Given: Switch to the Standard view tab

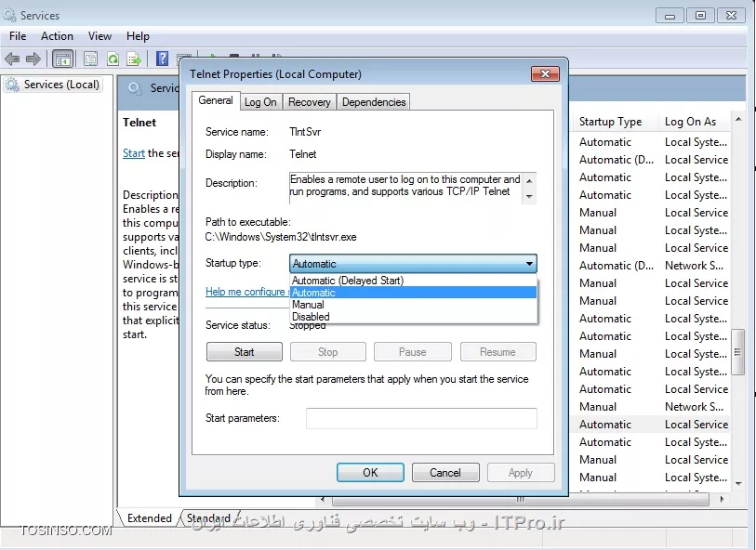Looking at the screenshot, I should click(208, 517).
